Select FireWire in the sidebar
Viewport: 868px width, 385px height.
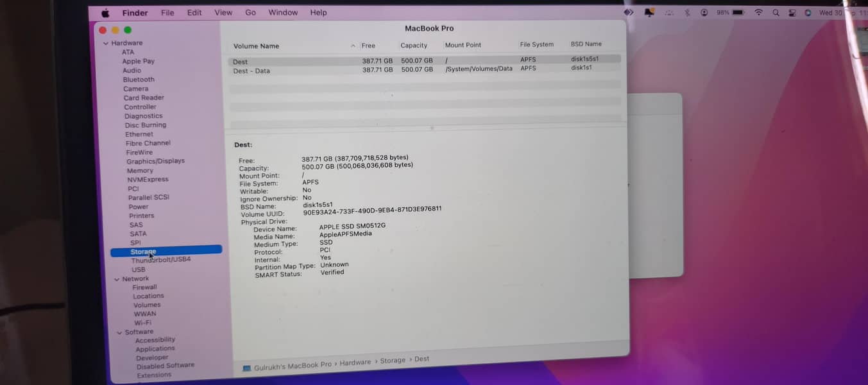(x=139, y=153)
